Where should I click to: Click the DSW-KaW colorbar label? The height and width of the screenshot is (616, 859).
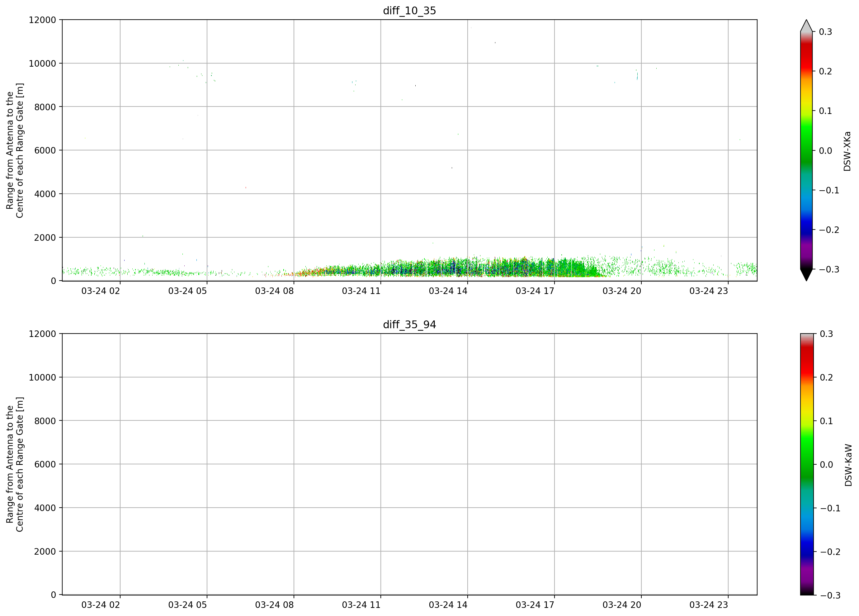tap(848, 465)
